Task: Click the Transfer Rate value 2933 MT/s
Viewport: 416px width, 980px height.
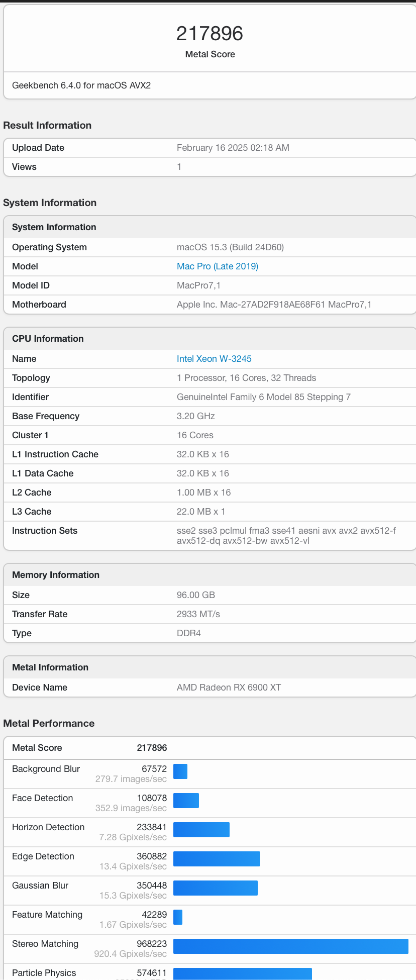Action: pyautogui.click(x=198, y=614)
